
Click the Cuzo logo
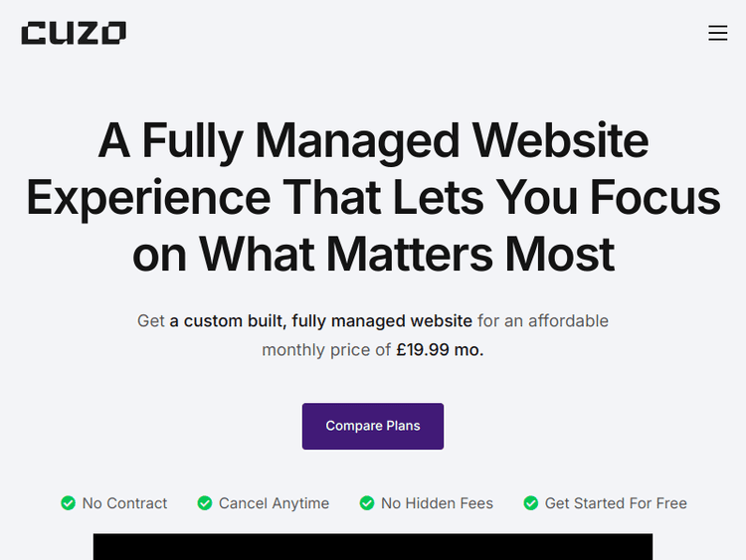(74, 33)
